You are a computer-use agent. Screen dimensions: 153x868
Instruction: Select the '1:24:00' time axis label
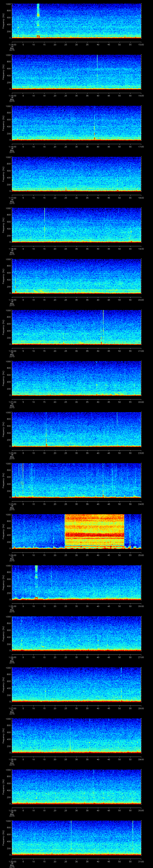12,555
